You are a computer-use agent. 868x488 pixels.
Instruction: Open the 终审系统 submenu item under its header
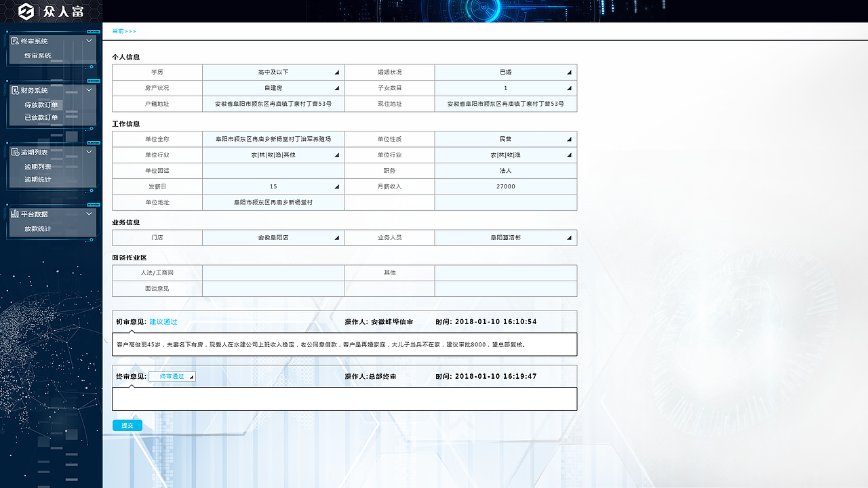pos(38,56)
